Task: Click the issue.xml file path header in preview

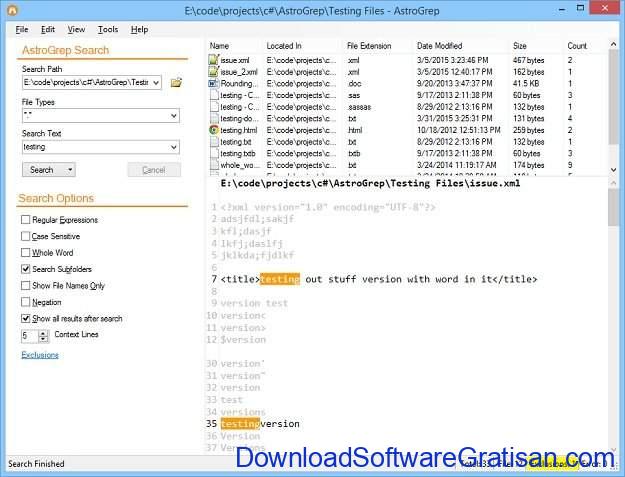Action: (370, 183)
